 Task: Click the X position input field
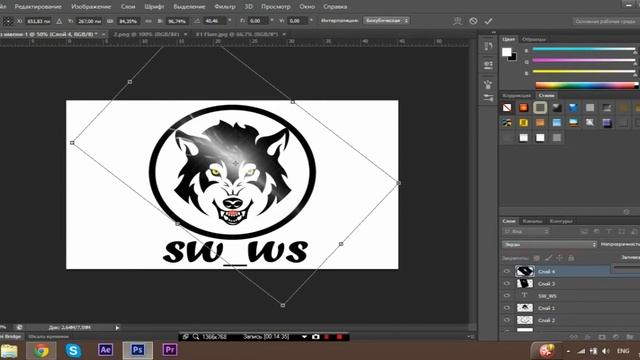(38, 21)
